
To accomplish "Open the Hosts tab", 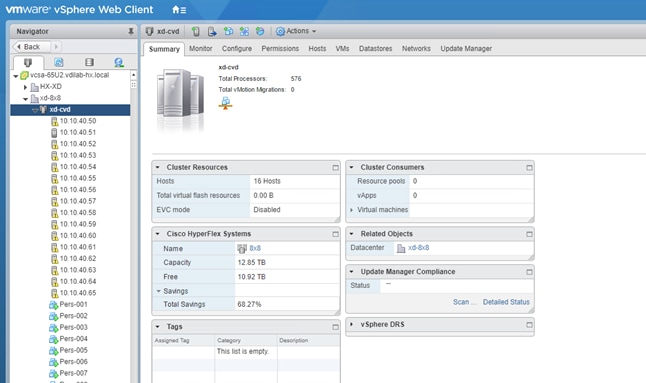I will click(317, 49).
